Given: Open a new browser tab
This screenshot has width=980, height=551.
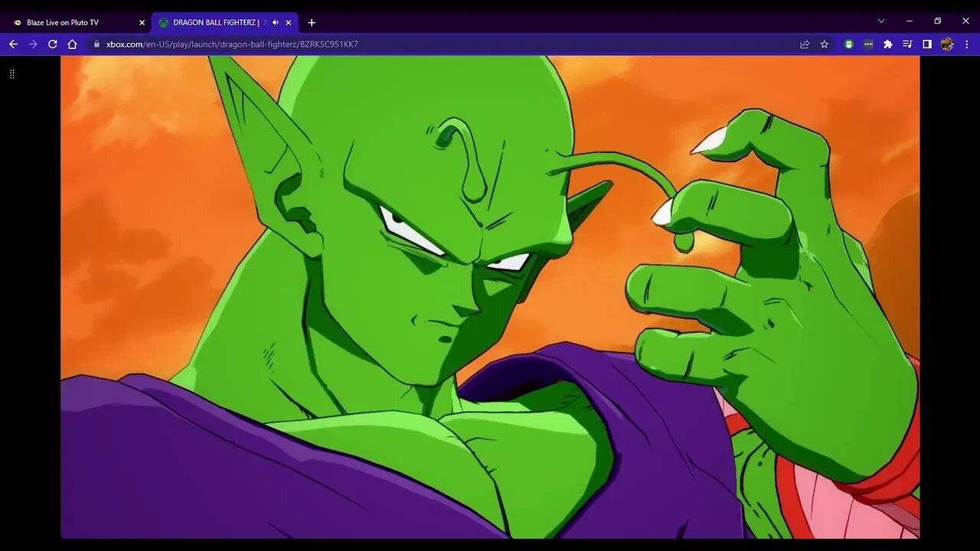Looking at the screenshot, I should coord(312,22).
